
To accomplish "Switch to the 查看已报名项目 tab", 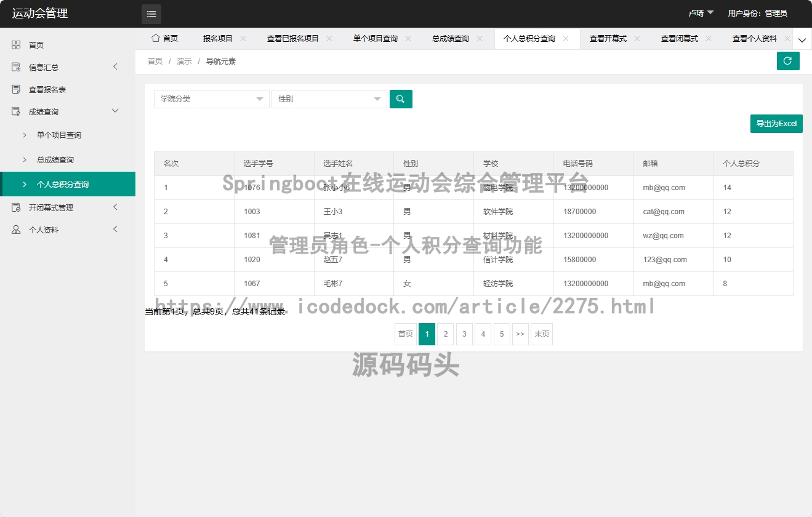I will tap(293, 38).
